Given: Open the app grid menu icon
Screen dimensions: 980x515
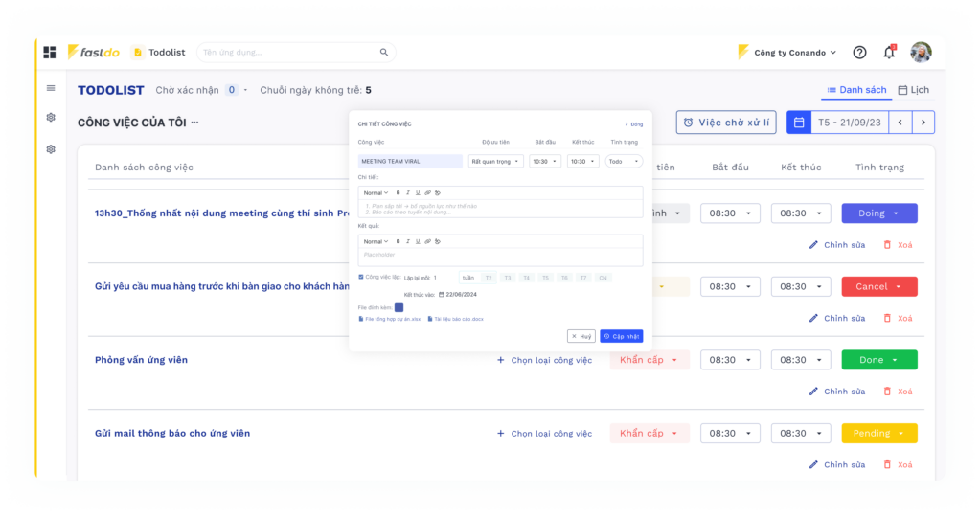Looking at the screenshot, I should point(50,53).
